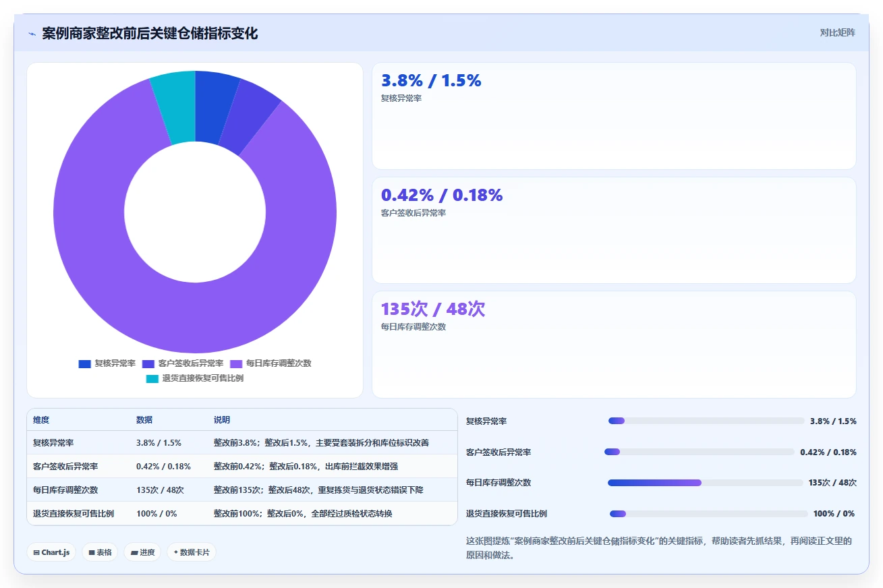Click the 复核异常率 progress bar

pos(706,421)
